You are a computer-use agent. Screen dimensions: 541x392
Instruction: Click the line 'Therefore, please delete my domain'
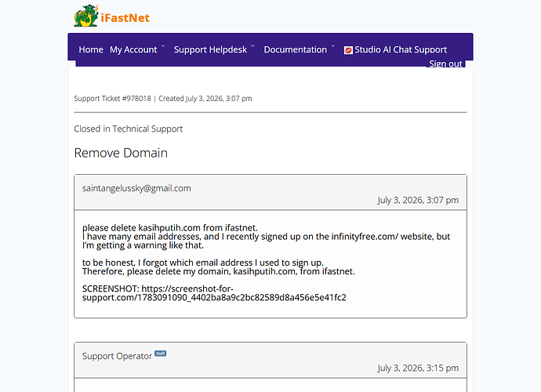[219, 271]
